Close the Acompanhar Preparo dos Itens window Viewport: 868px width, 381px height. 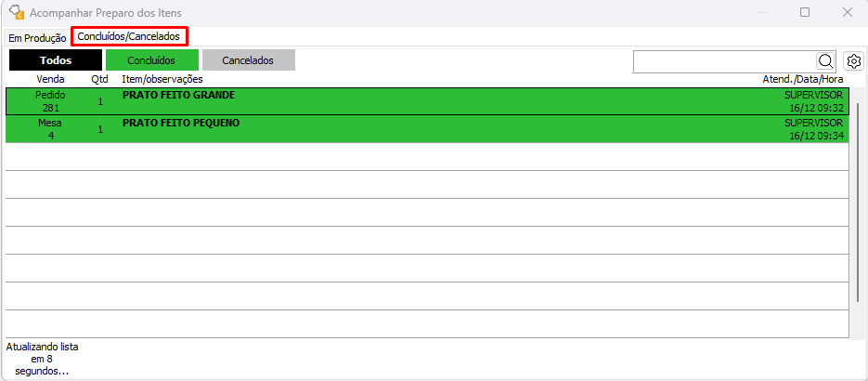point(847,12)
